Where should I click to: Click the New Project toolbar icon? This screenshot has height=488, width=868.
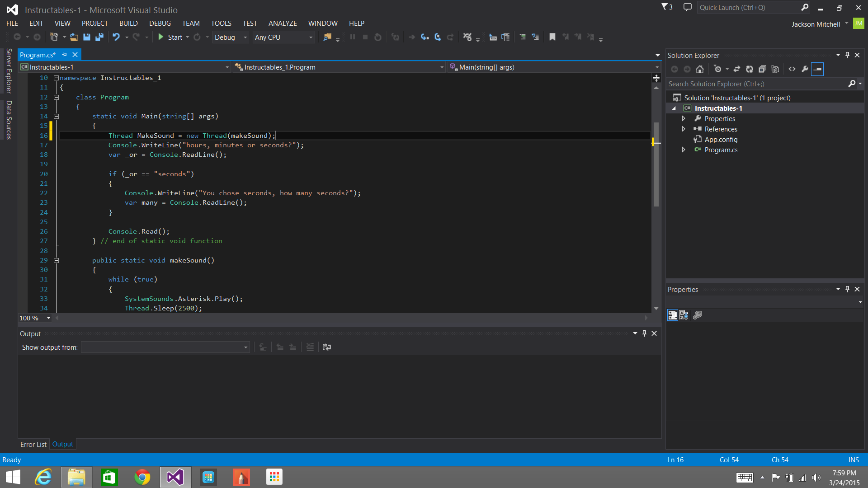coord(54,37)
